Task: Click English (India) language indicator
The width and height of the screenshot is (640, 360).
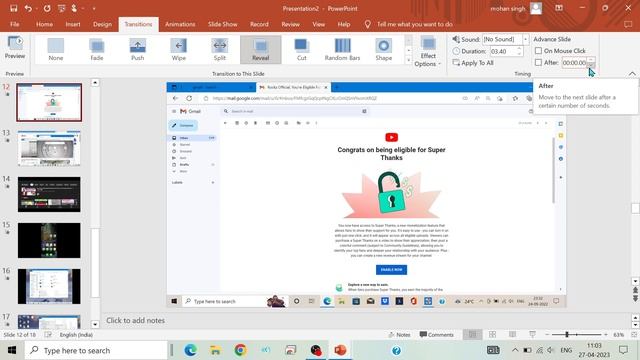Action: click(x=76, y=335)
